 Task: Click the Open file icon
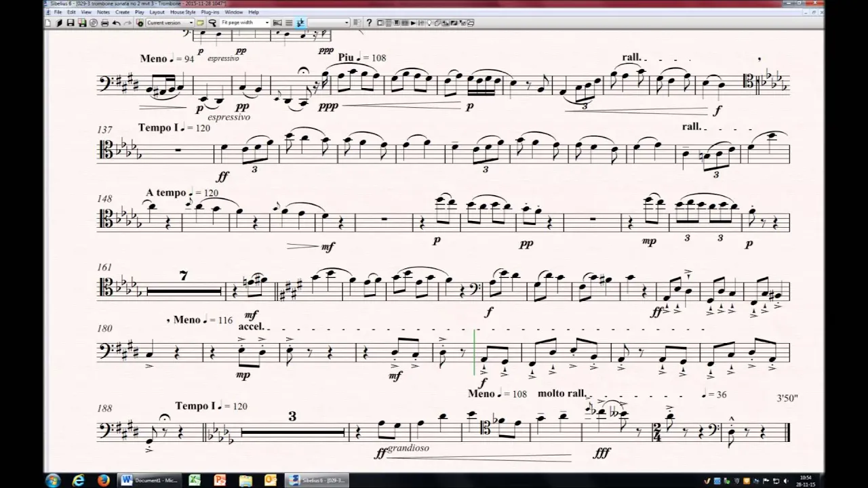pos(59,22)
